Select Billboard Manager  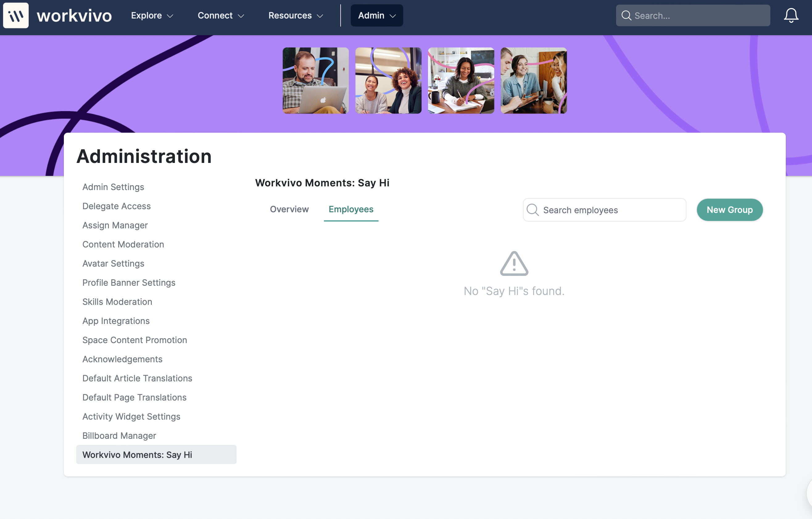pyautogui.click(x=119, y=436)
